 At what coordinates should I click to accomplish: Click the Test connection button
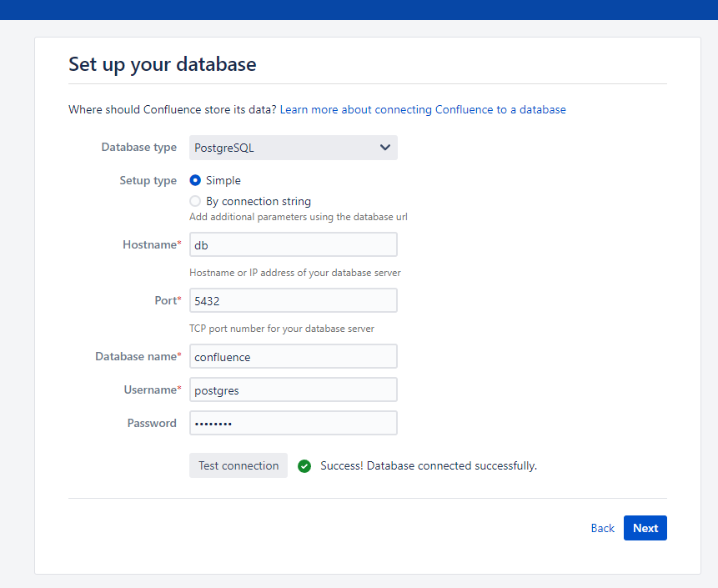pyautogui.click(x=238, y=465)
